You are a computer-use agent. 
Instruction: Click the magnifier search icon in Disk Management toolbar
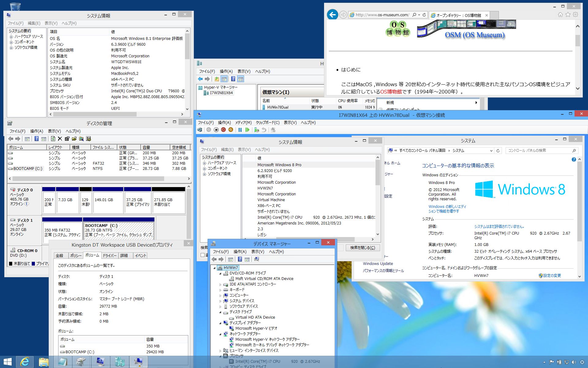pos(81,139)
